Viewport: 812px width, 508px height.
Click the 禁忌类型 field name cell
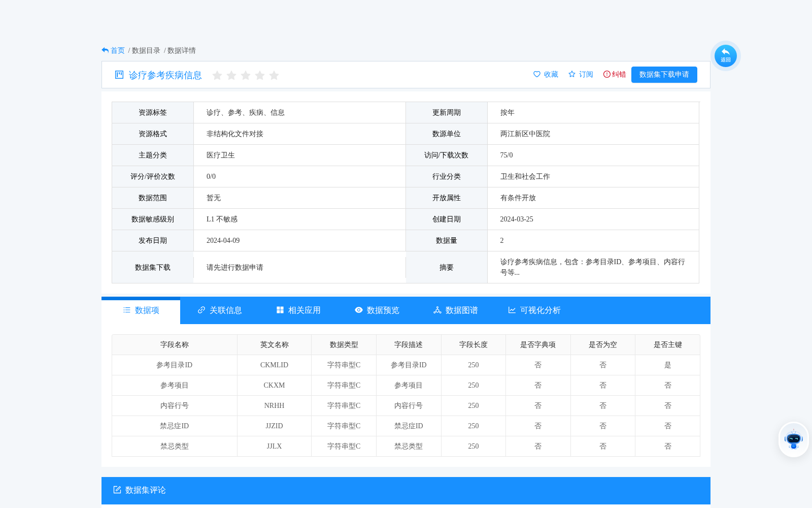coord(175,447)
